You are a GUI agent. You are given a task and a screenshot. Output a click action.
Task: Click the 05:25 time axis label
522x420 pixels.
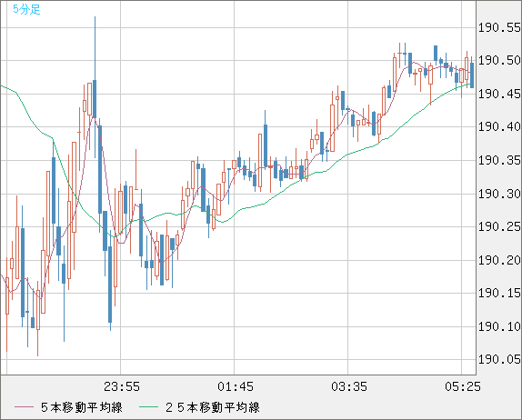pyautogui.click(x=463, y=386)
